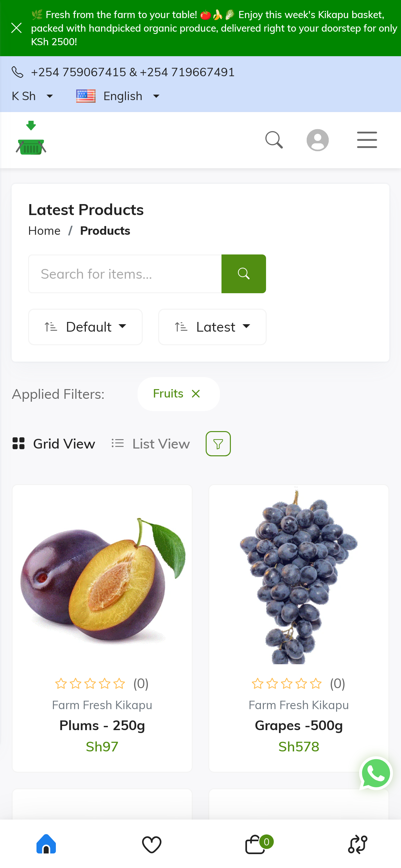Click the green basket store logo

point(31,139)
